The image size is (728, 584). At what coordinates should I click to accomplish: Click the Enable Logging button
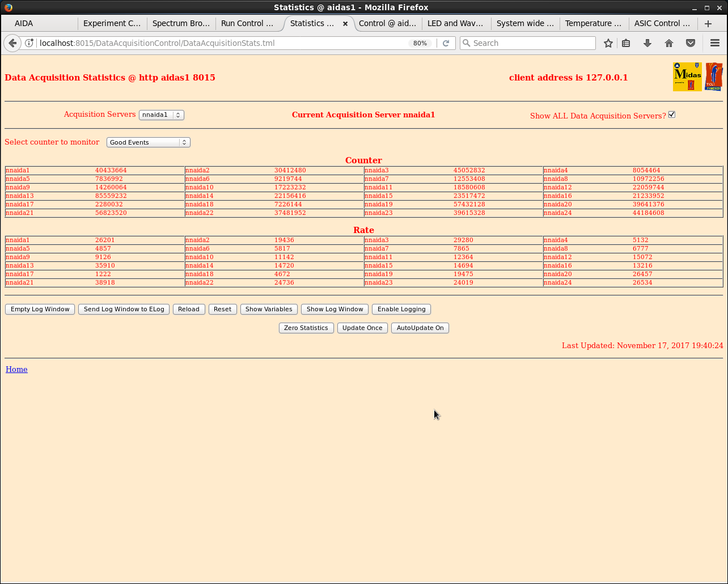[x=401, y=309]
